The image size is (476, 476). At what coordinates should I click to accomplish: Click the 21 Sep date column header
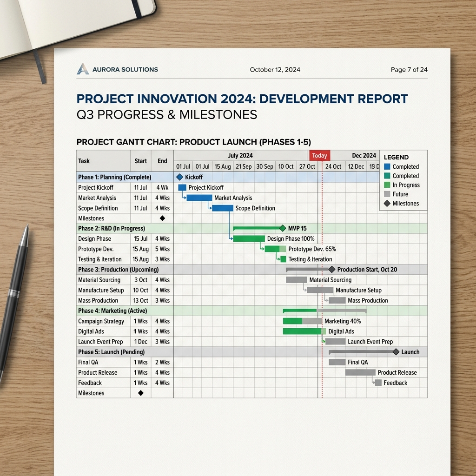[244, 166]
